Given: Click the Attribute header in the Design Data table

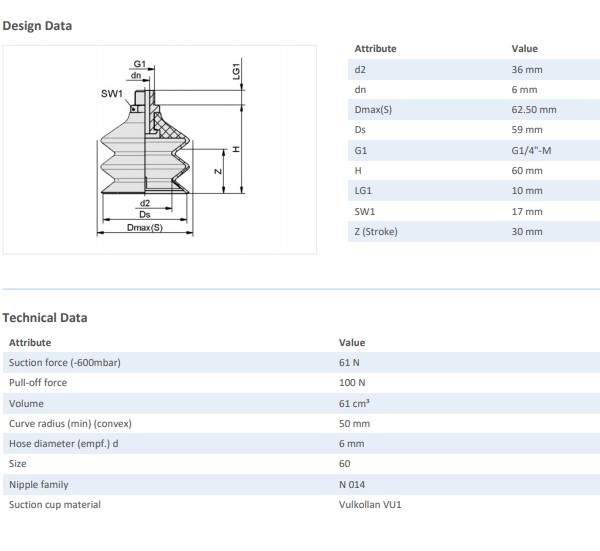Looking at the screenshot, I should [375, 48].
